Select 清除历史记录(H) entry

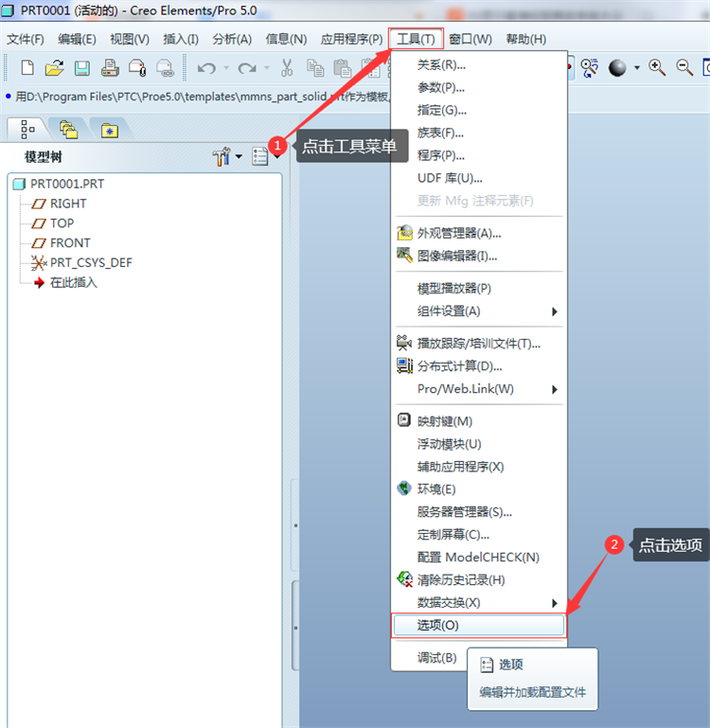pyautogui.click(x=479, y=580)
